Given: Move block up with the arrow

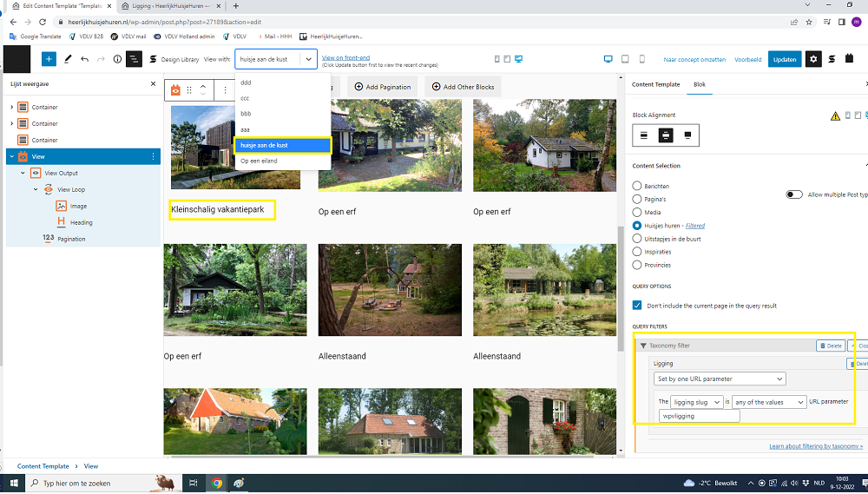Looking at the screenshot, I should pyautogui.click(x=203, y=86).
